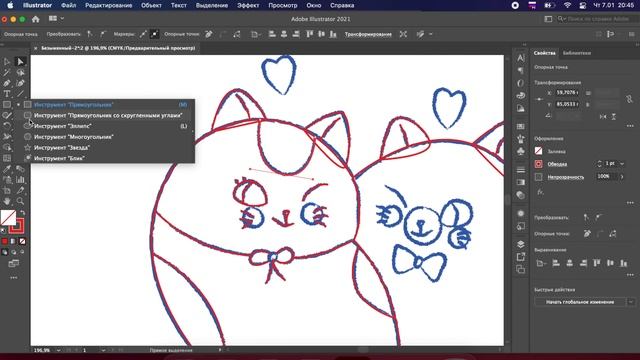Click Трансформирование link in control bar
640x360 pixels.
coord(368,34)
